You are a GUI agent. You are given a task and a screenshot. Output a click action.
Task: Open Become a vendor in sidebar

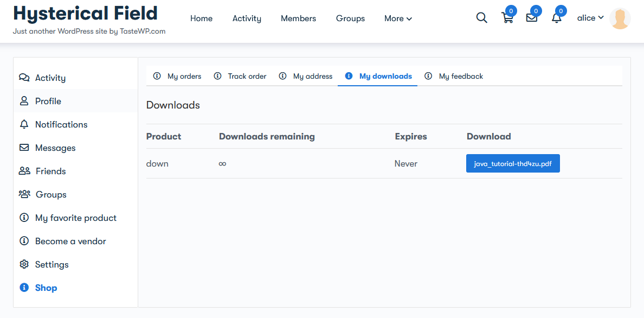point(63,241)
